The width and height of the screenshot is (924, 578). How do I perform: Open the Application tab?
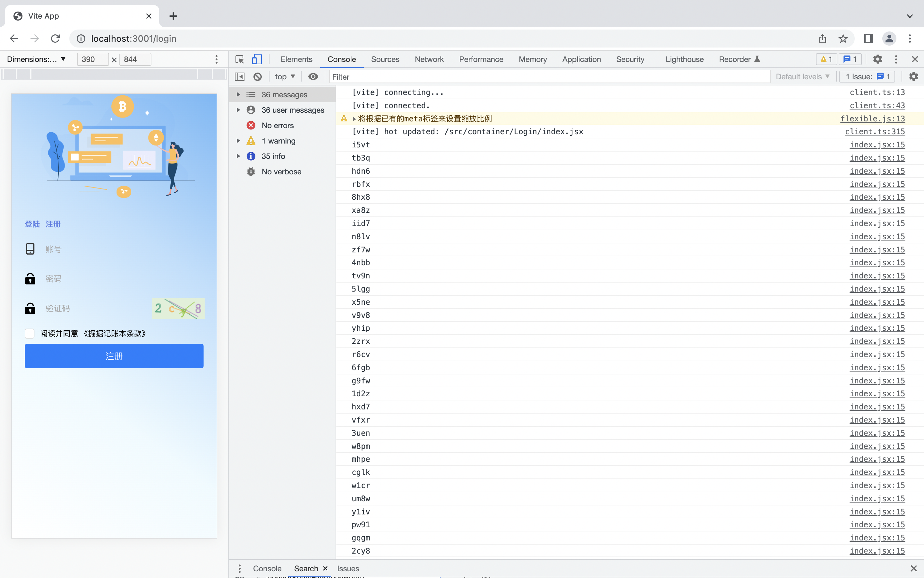(x=581, y=59)
